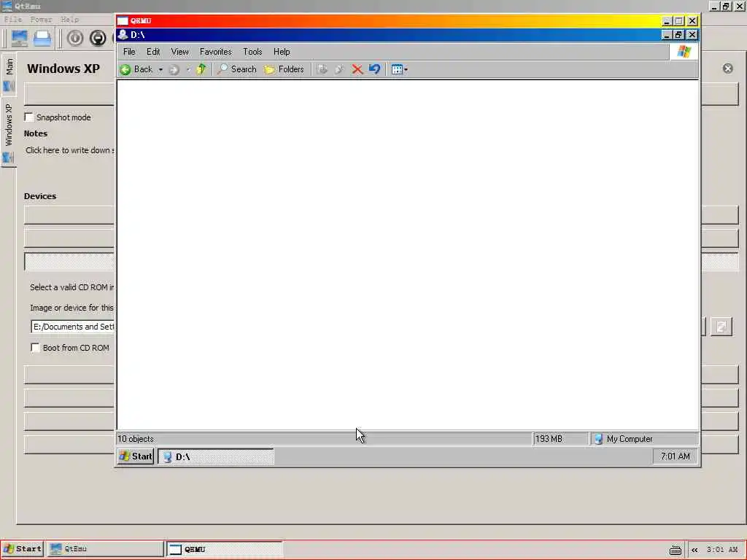Restore the D:\ Explorer window
The width and height of the screenshot is (747, 560).
[x=679, y=35]
